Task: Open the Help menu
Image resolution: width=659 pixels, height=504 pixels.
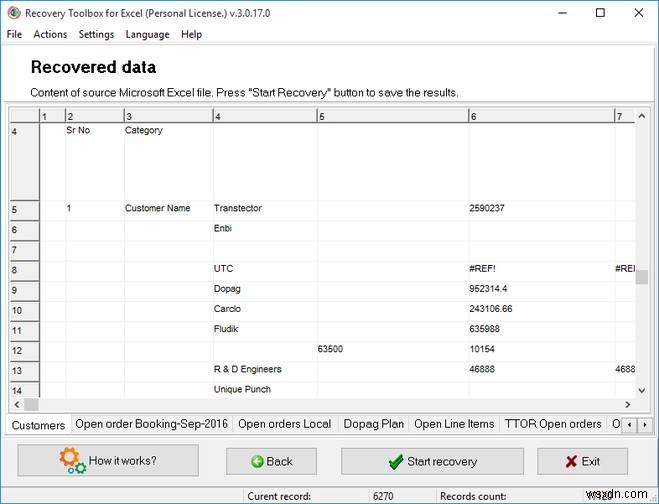Action: [191, 34]
